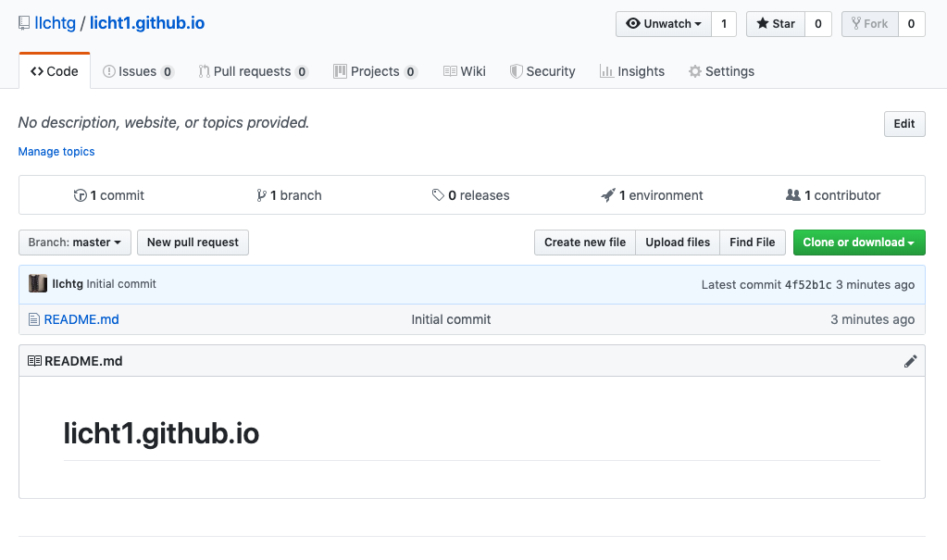Open the Insights tab
This screenshot has height=560, width=947.
tap(631, 71)
